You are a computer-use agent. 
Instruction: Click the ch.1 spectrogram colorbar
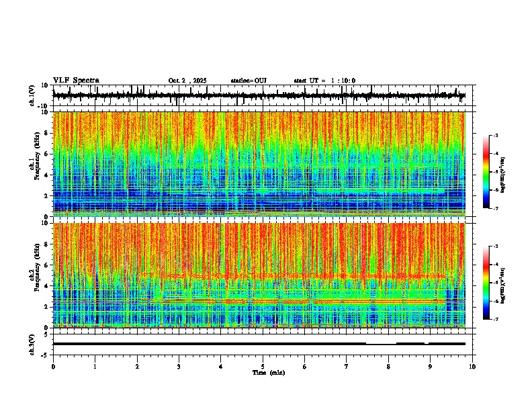(486, 172)
